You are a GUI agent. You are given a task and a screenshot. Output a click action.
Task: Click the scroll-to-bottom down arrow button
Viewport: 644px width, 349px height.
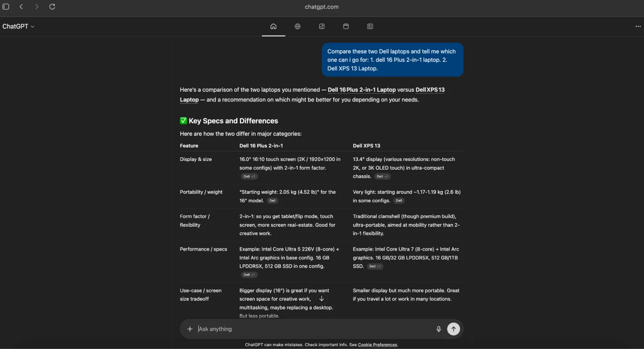pyautogui.click(x=322, y=299)
